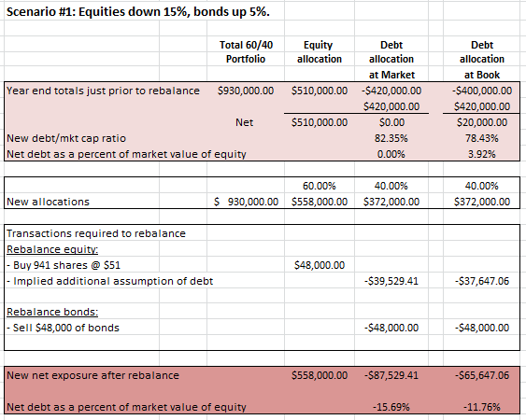Select the Scenario #1 title cell
526x420 pixels.
pos(138,12)
